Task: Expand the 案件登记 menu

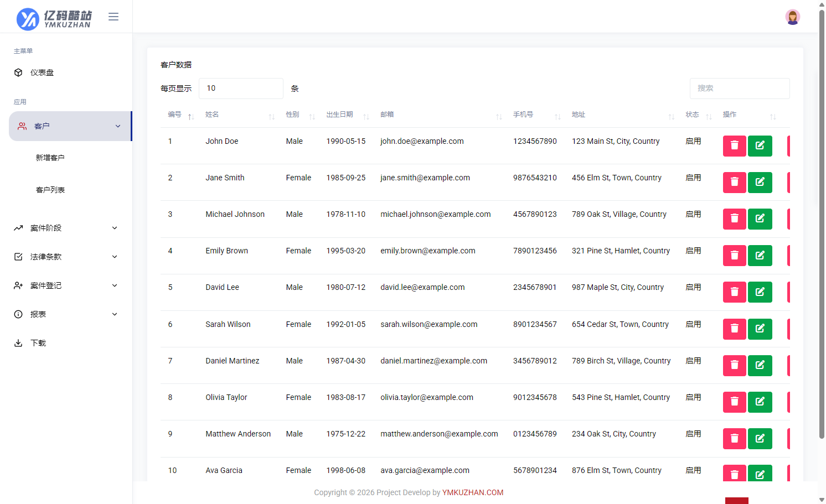Action: coord(66,285)
